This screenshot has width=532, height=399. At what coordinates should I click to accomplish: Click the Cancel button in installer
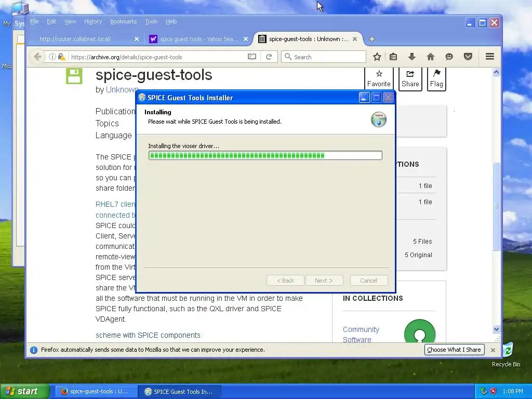(x=368, y=281)
